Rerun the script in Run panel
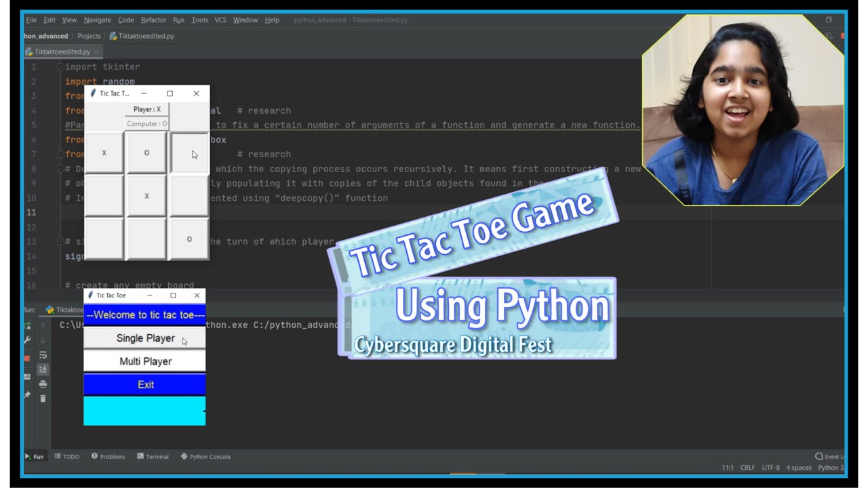Image resolution: width=868 pixels, height=488 pixels. coord(27,325)
